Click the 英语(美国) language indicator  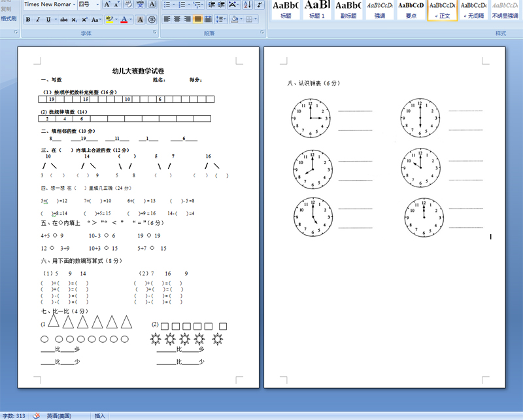[x=59, y=415]
